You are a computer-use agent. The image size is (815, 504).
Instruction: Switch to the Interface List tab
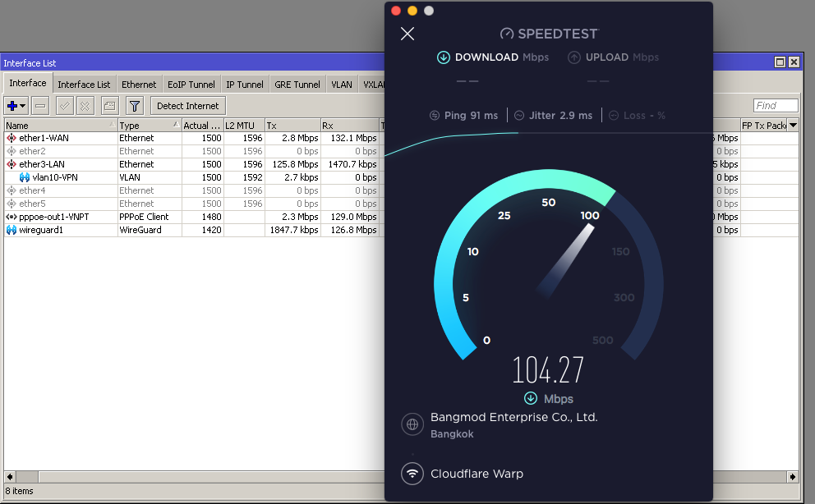(84, 84)
